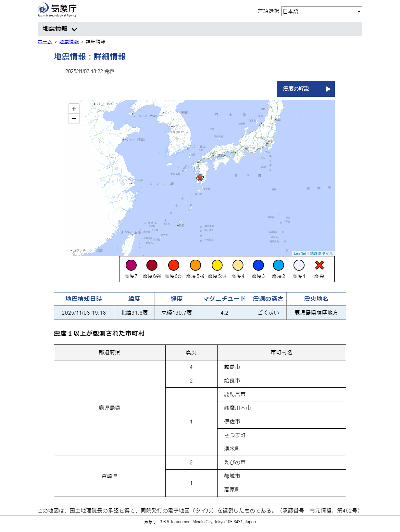Click the JMA logo at top left
The height and width of the screenshot is (532, 400).
coord(57,10)
